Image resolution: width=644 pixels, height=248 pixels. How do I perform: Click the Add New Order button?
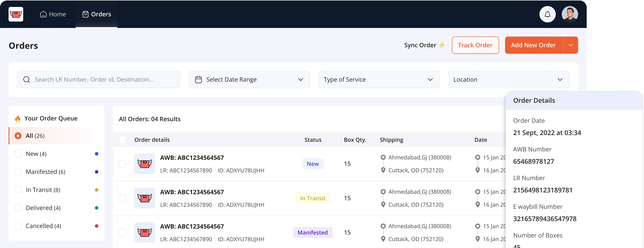click(533, 45)
